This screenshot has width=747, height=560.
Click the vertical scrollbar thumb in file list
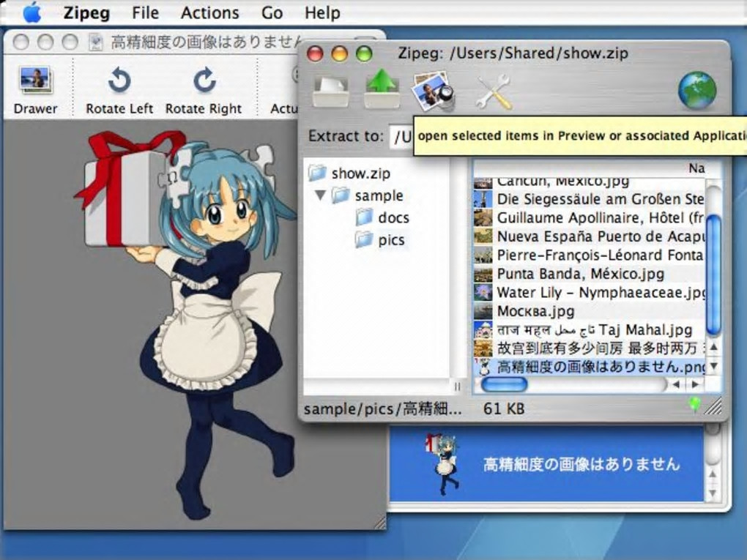[x=713, y=275]
